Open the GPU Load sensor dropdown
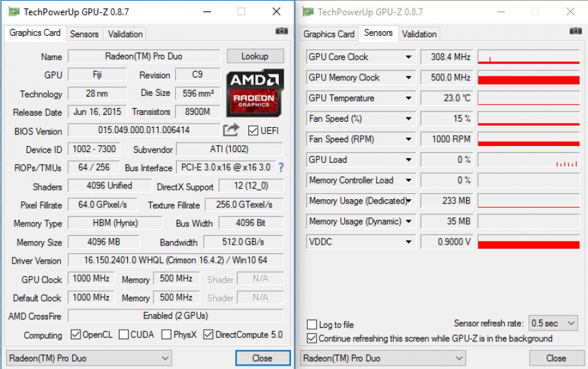 [x=409, y=159]
